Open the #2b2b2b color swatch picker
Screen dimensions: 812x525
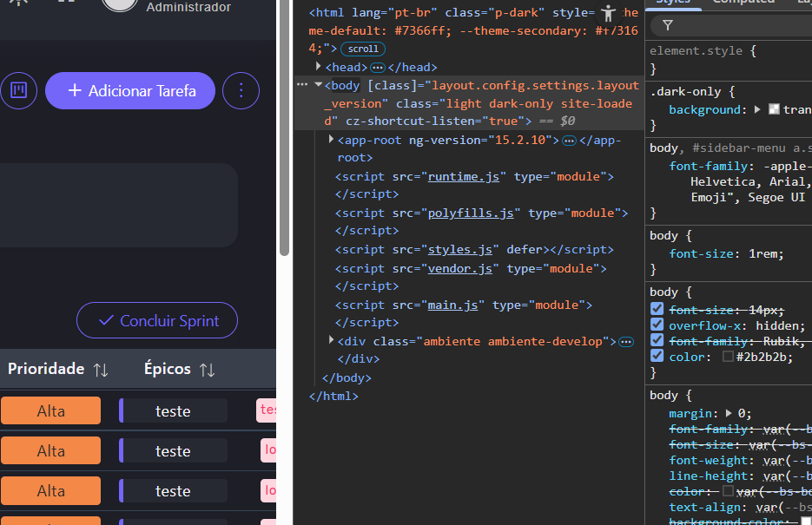(x=728, y=356)
